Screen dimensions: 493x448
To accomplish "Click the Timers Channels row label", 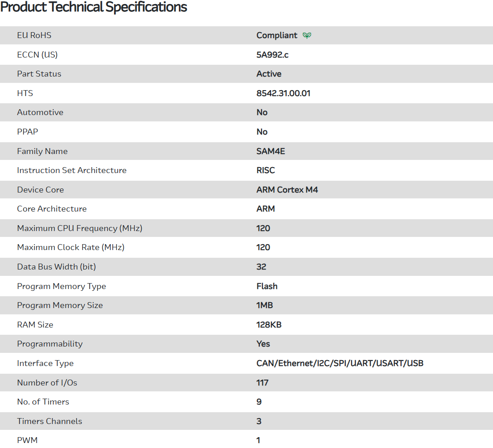I will tap(49, 421).
